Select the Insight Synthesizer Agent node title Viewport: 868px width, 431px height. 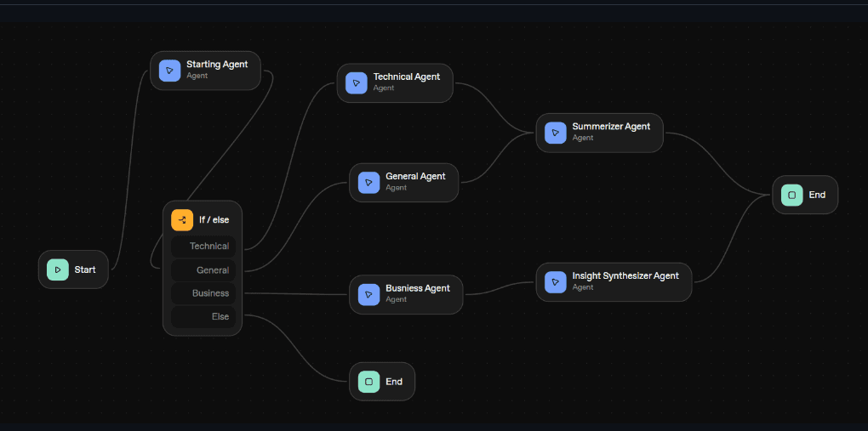pyautogui.click(x=625, y=275)
